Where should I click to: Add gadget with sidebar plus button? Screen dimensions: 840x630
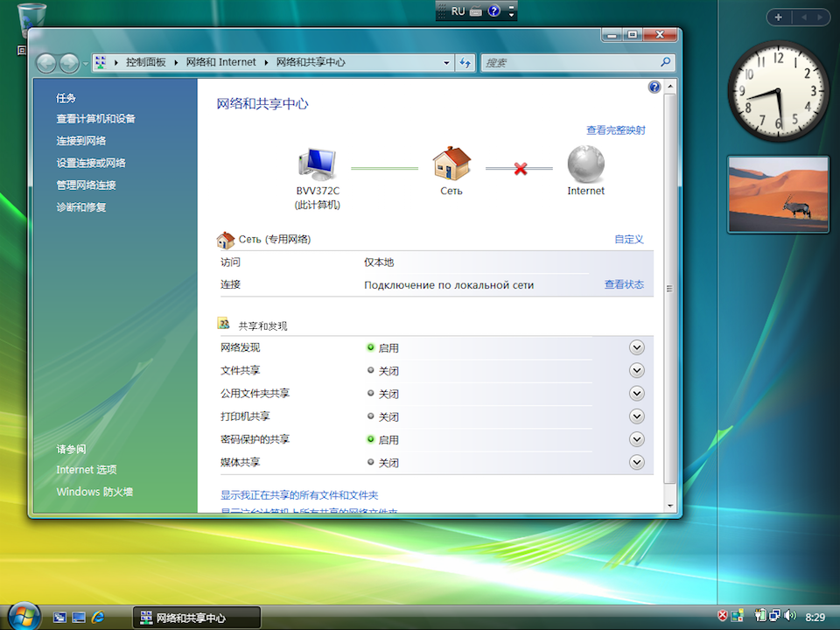coord(779,17)
